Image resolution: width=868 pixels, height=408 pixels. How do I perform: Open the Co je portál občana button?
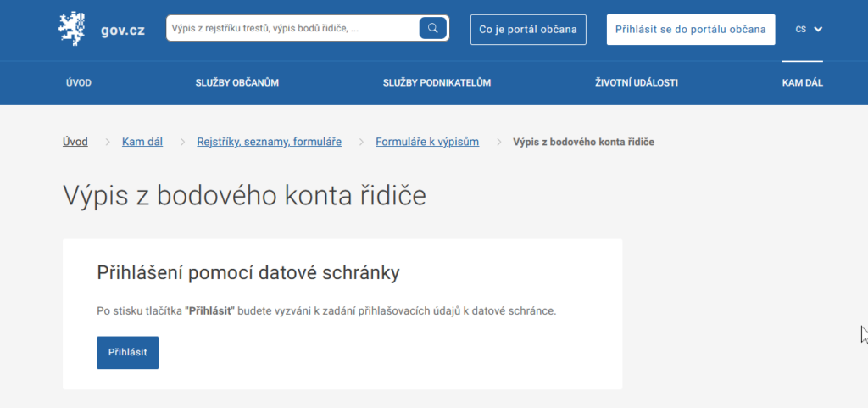pos(527,29)
